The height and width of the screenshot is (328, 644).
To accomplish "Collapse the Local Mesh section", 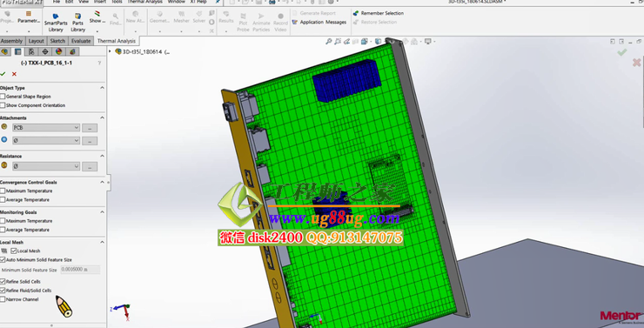I will 102,242.
